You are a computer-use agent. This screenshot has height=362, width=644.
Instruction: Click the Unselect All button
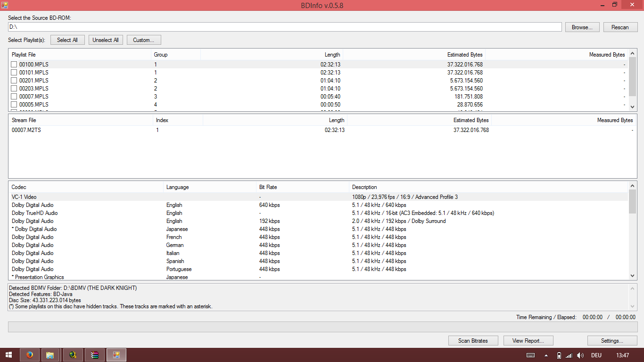tap(106, 40)
